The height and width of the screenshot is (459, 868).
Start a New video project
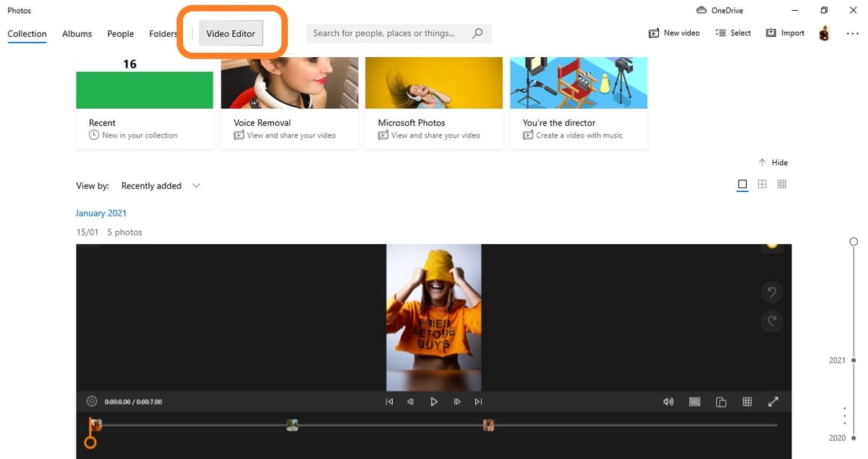[673, 33]
